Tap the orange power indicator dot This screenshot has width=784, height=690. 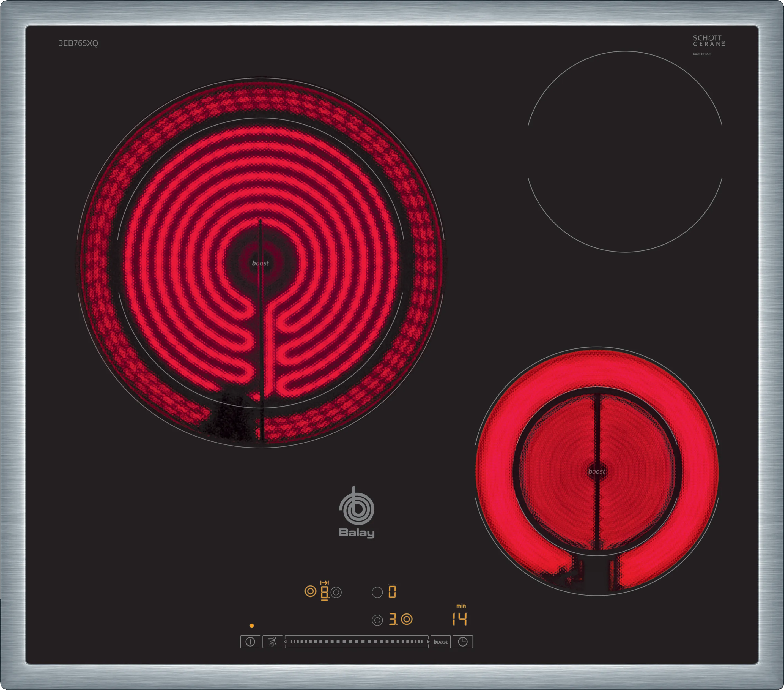click(x=252, y=626)
